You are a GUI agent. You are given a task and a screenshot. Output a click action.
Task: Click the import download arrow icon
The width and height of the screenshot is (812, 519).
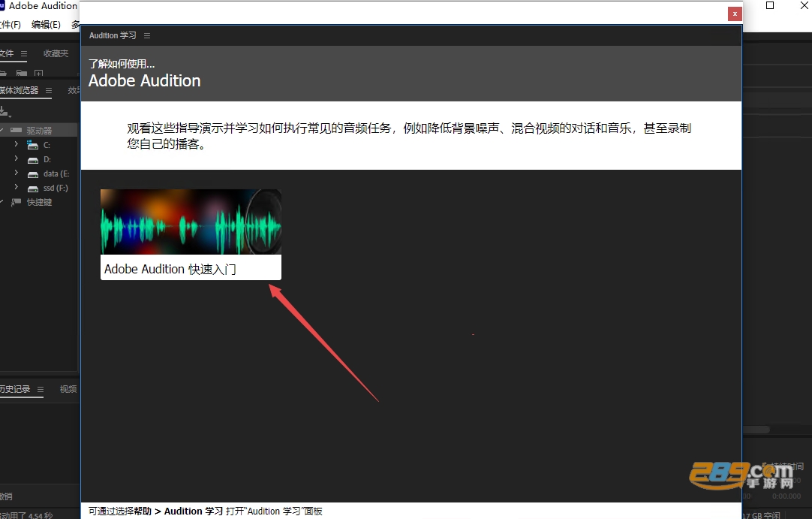(5, 111)
